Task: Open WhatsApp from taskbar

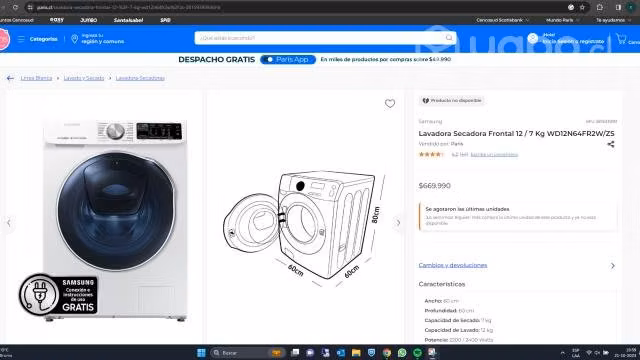Action: (x=402, y=353)
